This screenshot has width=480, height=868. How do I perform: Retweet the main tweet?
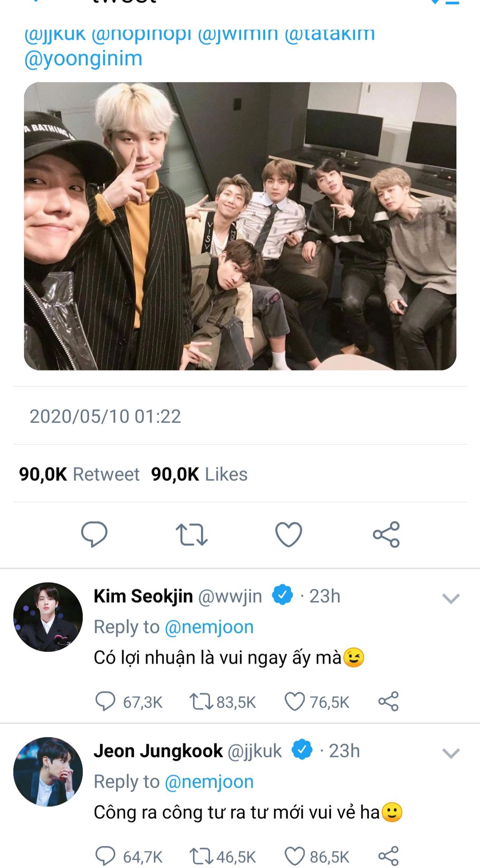[191, 534]
